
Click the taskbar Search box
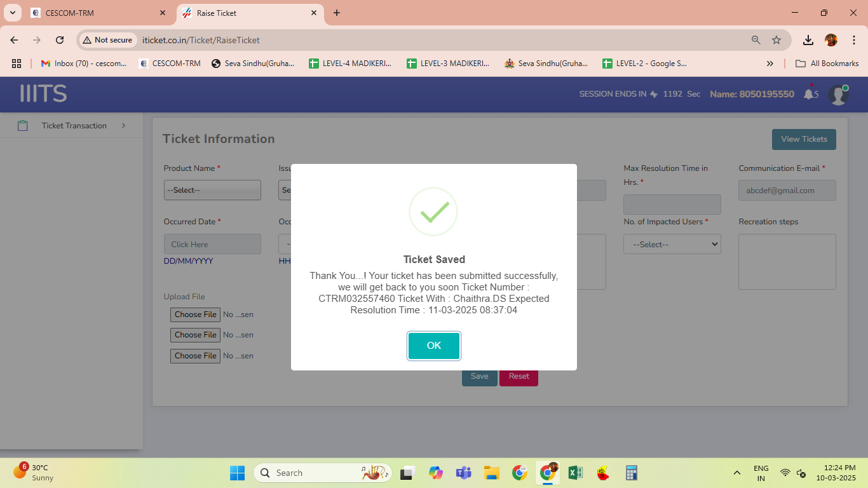pyautogui.click(x=322, y=473)
